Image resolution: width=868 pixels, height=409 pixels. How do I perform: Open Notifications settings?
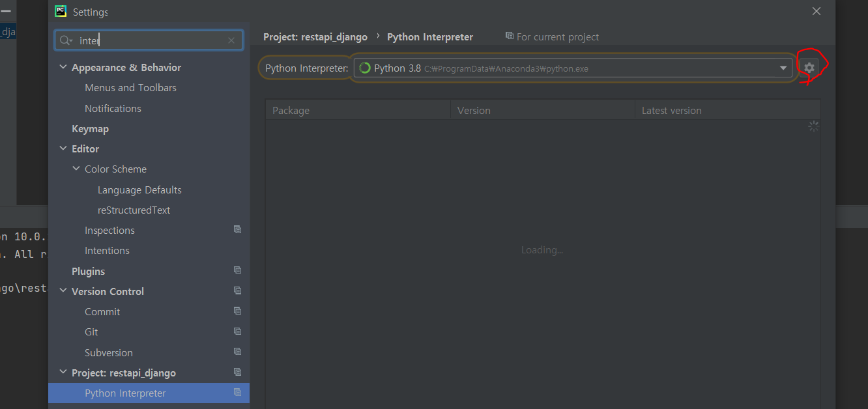[113, 108]
